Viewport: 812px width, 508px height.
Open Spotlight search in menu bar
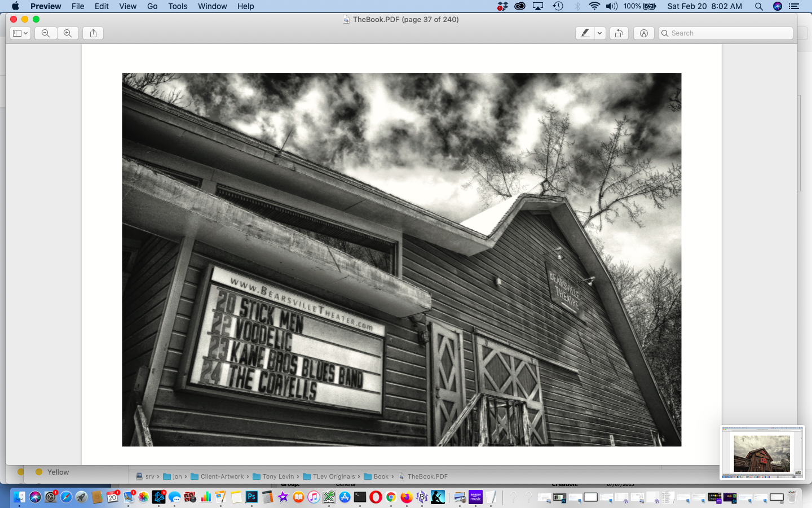(759, 6)
